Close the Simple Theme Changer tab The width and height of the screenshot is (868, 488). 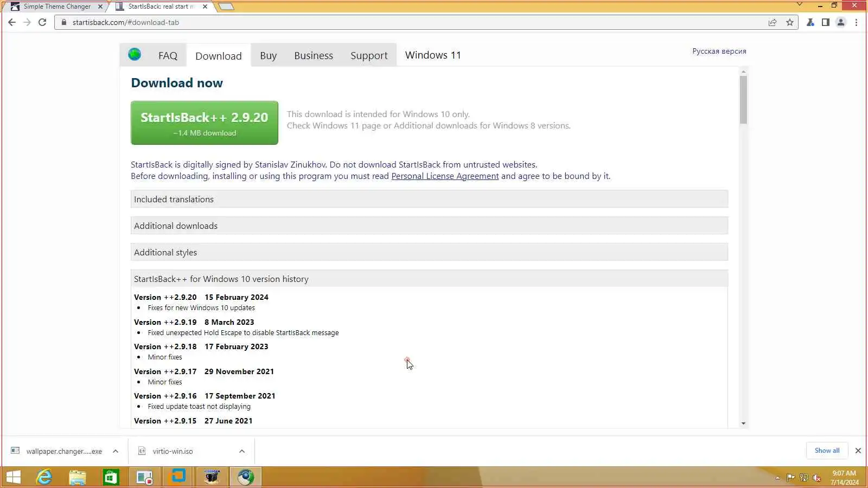pos(100,7)
